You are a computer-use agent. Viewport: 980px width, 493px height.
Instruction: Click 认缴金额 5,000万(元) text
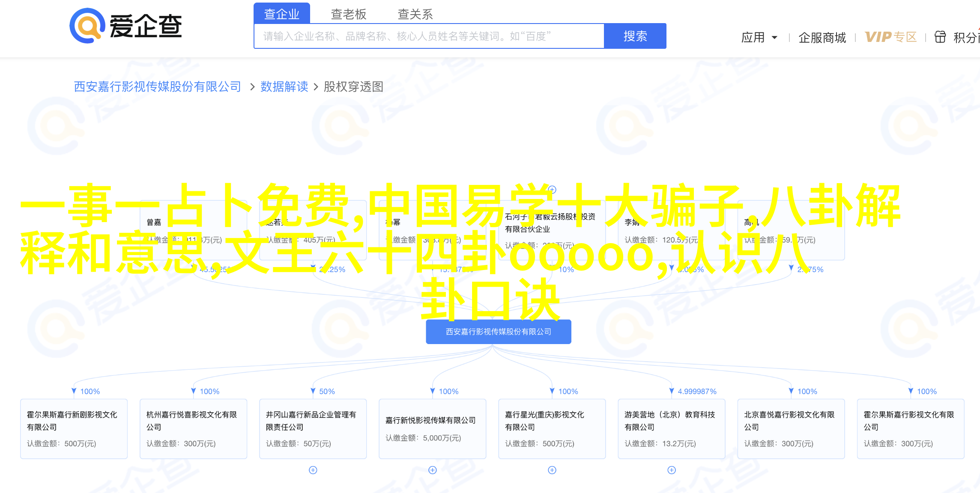[x=423, y=438]
